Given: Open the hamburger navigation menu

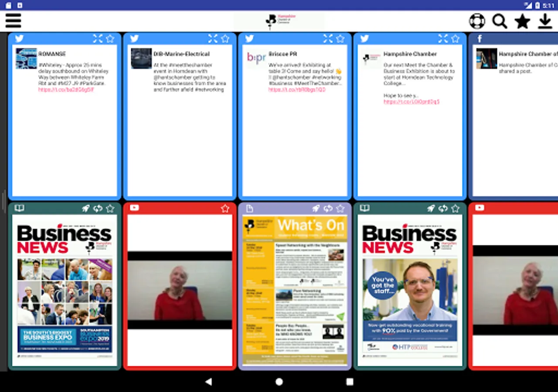Looking at the screenshot, I should click(13, 20).
